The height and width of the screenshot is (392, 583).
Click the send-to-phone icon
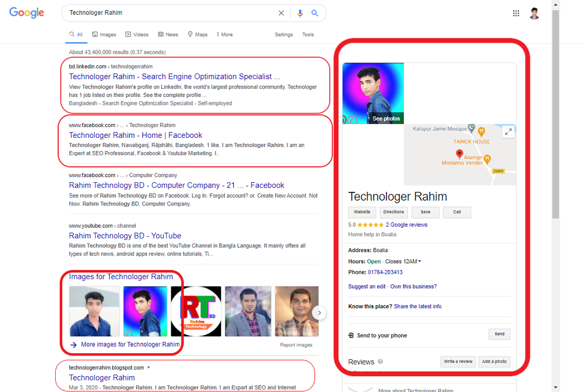[350, 335]
